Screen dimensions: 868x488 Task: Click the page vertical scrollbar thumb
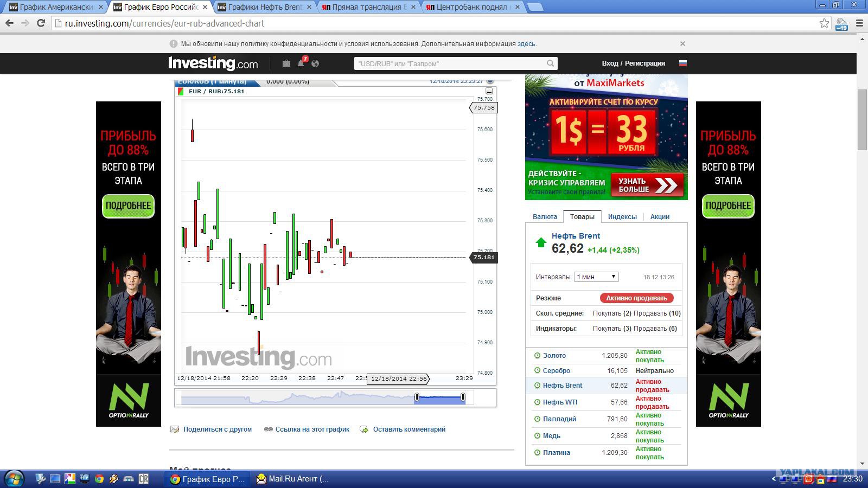tap(862, 119)
